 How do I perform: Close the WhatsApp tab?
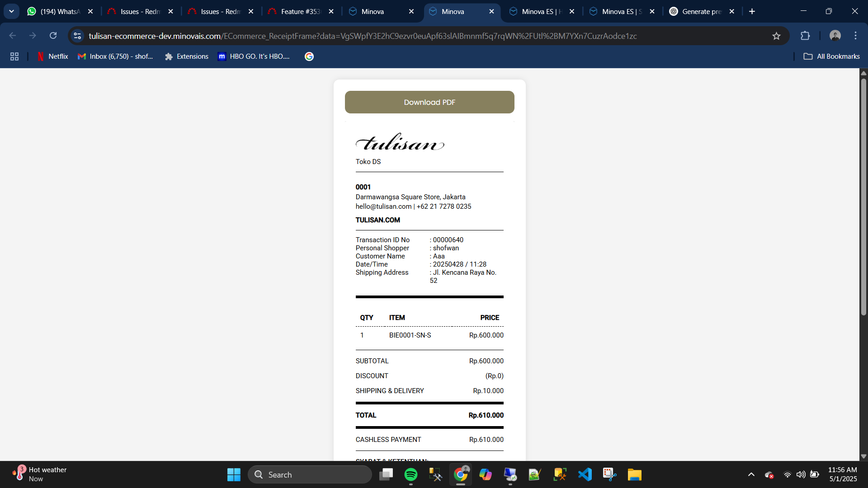90,11
